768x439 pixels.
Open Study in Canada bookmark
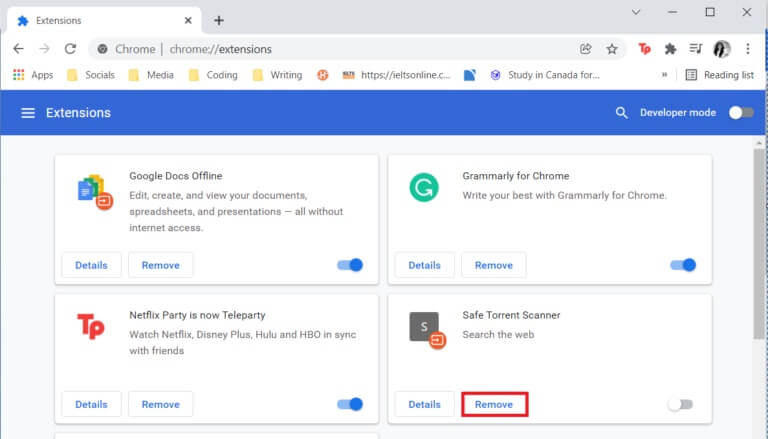(x=544, y=75)
